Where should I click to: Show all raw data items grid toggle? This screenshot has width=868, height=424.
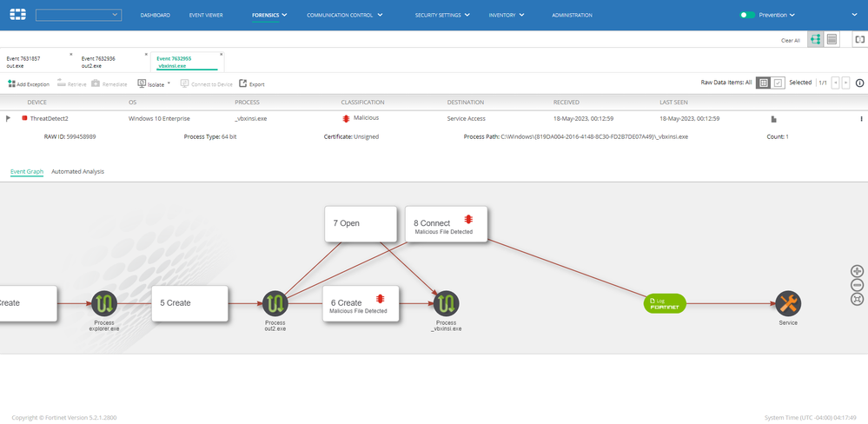pyautogui.click(x=764, y=83)
